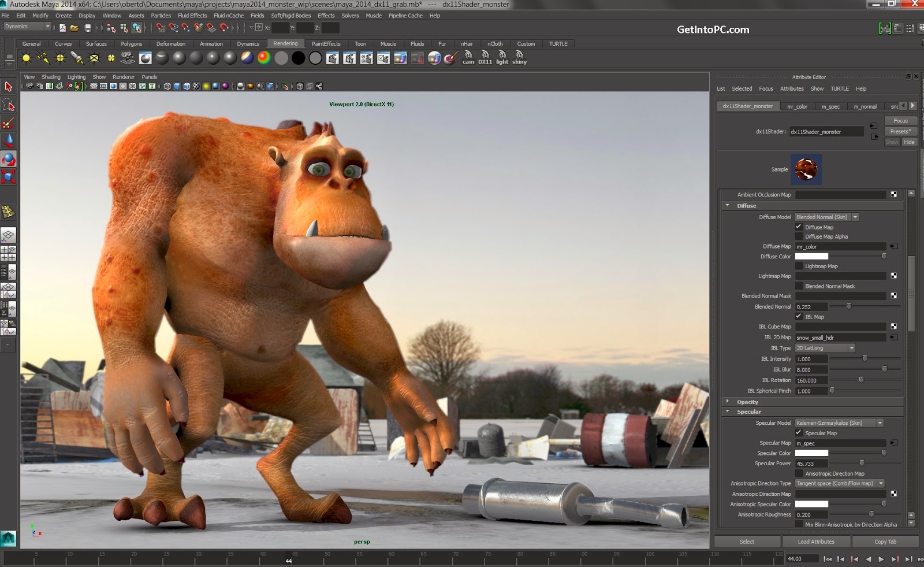Open the mr_color tab in Attribute Editor
Image resolution: width=924 pixels, height=567 pixels.
coord(797,106)
